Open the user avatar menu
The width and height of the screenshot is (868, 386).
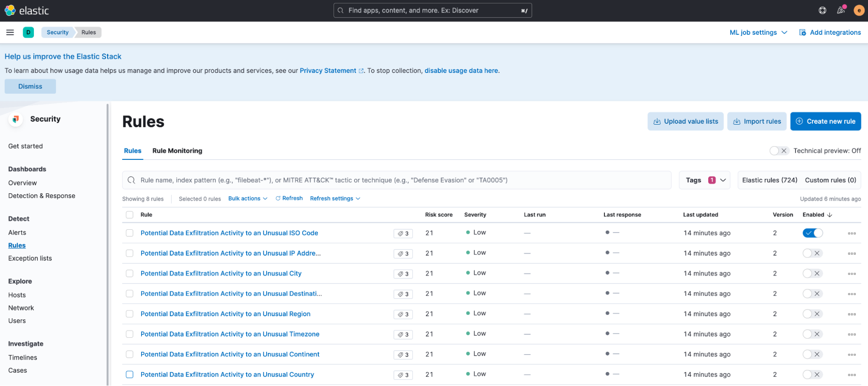click(859, 10)
